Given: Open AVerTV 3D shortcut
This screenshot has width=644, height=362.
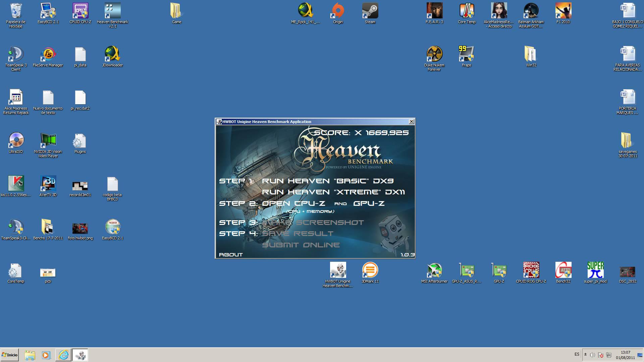Looking at the screenshot, I should (x=48, y=186).
